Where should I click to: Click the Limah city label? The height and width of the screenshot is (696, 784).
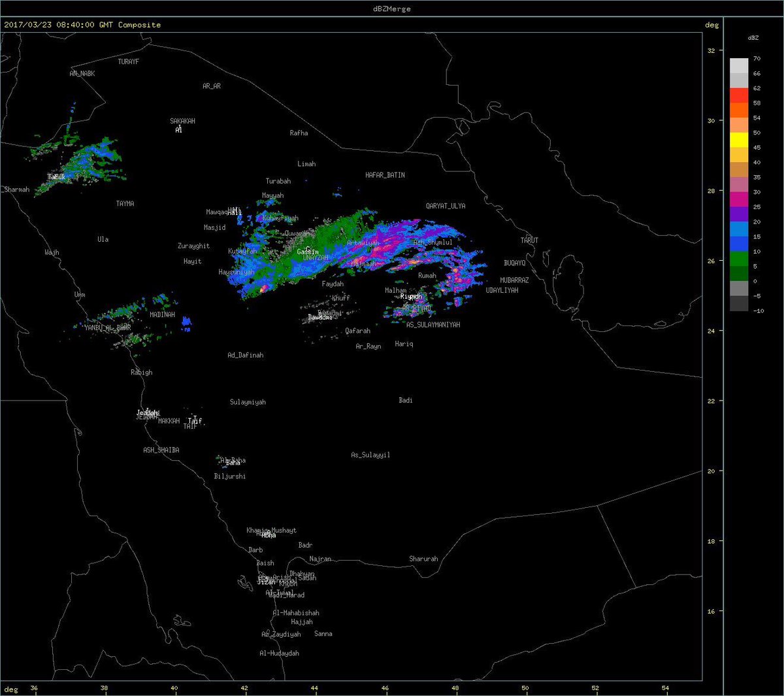[x=306, y=165]
